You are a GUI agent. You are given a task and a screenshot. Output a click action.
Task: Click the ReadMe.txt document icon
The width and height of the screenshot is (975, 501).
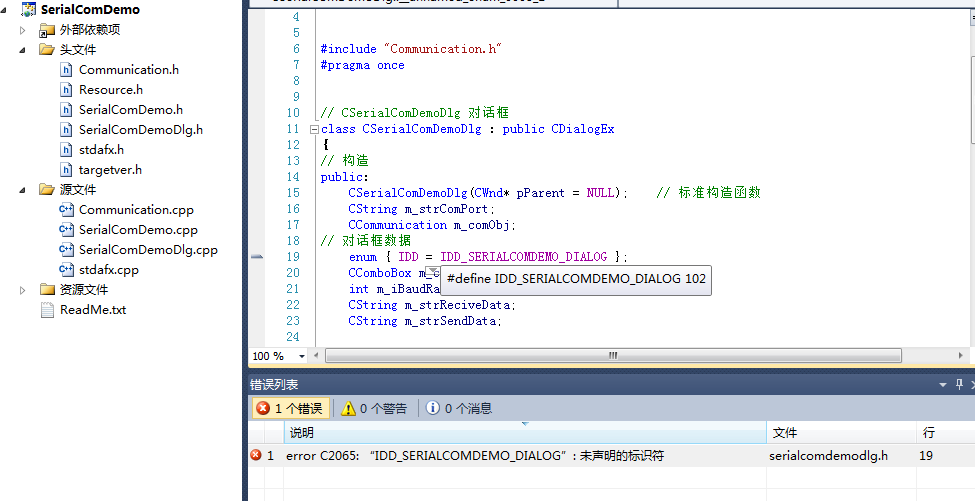pos(47,310)
